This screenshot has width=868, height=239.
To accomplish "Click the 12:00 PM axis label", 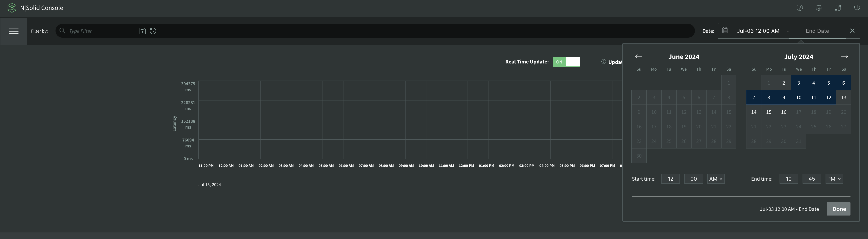I will point(466,166).
